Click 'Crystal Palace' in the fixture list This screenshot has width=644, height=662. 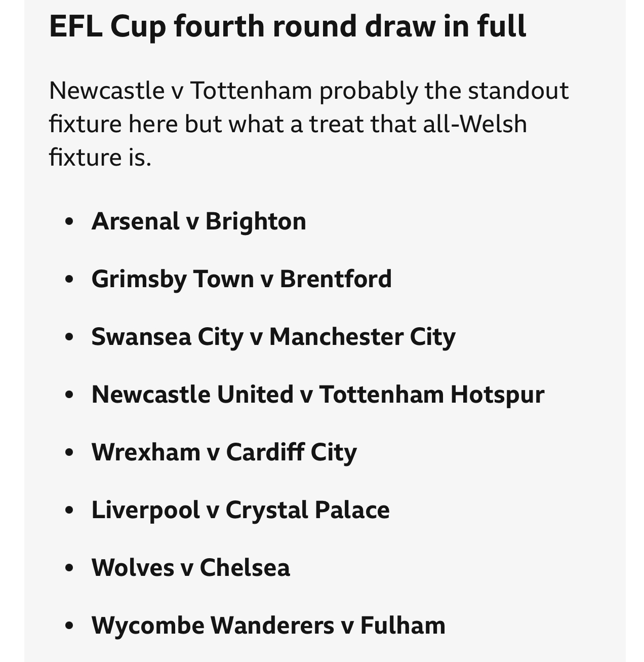[x=308, y=510]
